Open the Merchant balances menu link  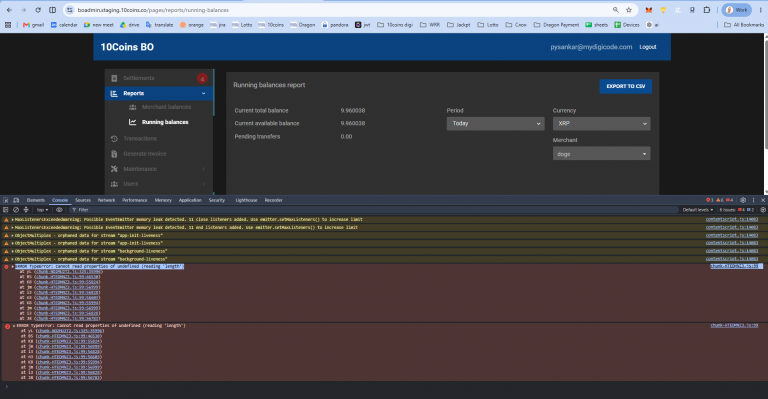tap(167, 107)
